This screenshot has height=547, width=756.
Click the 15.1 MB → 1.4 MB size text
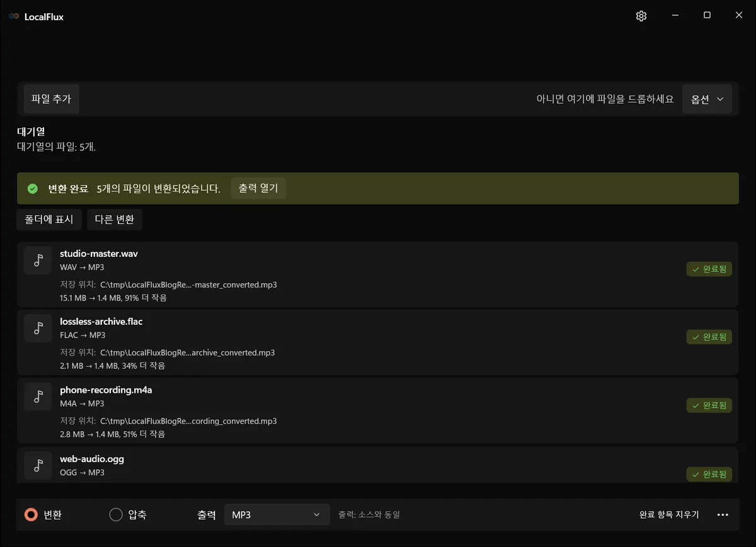click(113, 298)
